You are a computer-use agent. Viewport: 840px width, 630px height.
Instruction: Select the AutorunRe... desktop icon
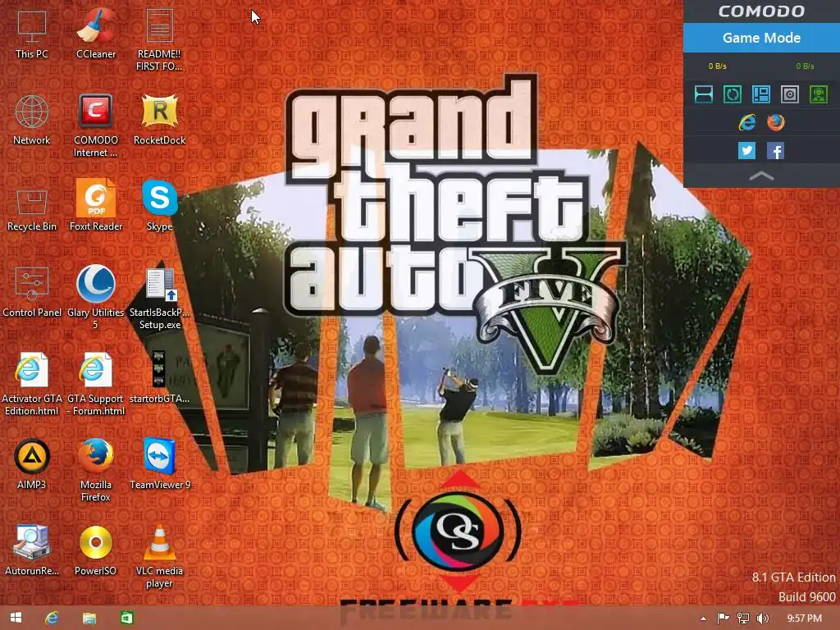pyautogui.click(x=32, y=551)
